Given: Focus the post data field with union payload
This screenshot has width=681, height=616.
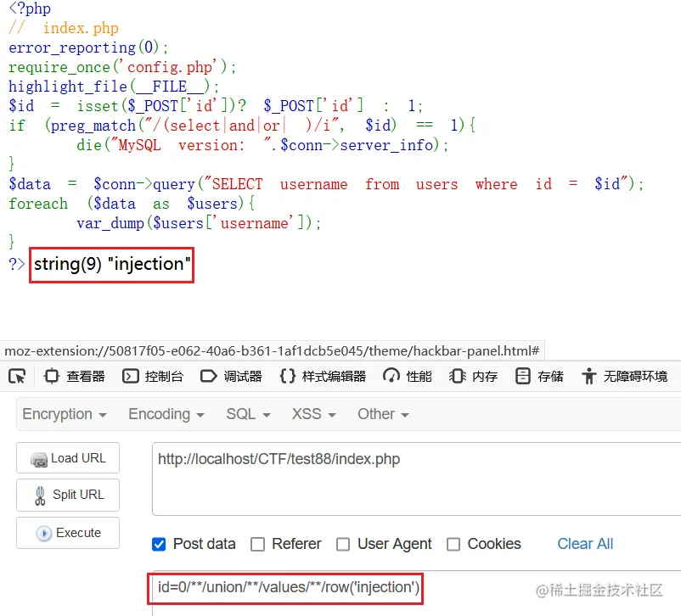Looking at the screenshot, I should pyautogui.click(x=416, y=593).
